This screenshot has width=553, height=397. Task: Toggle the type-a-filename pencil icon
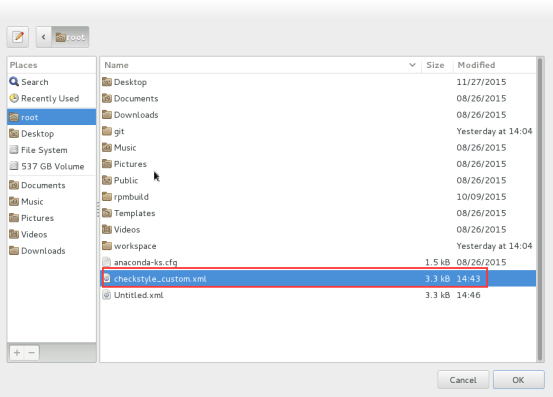(18, 37)
